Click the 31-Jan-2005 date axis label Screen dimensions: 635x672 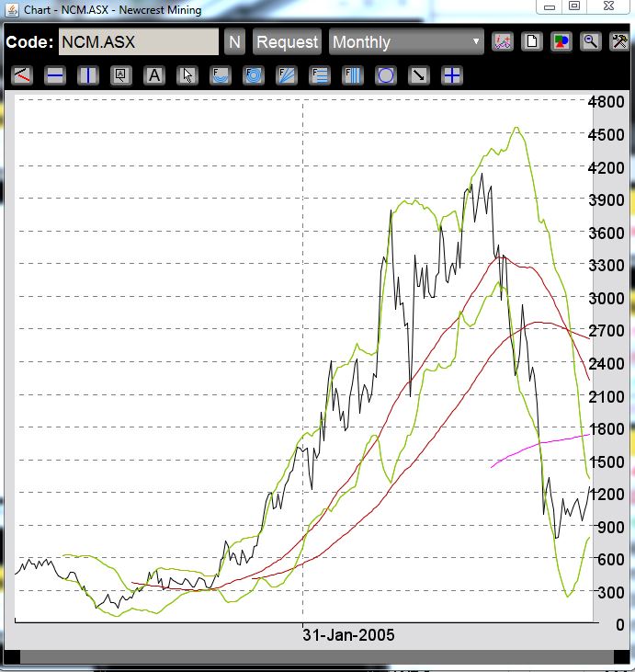(348, 634)
